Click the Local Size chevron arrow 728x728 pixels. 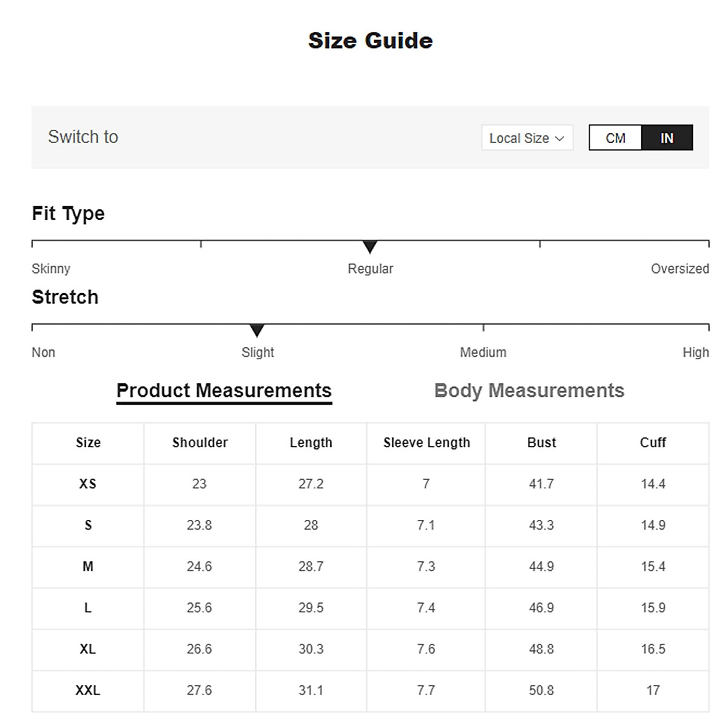coord(559,139)
